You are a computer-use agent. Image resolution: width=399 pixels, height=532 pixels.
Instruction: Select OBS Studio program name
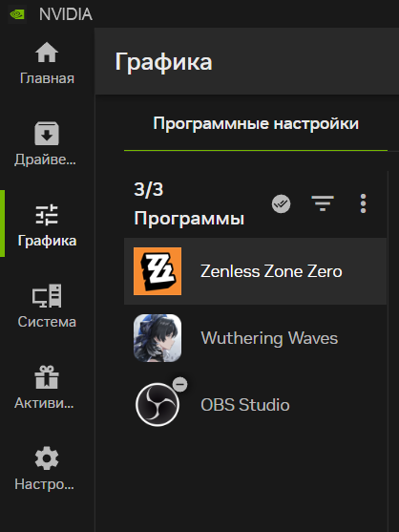tap(245, 405)
